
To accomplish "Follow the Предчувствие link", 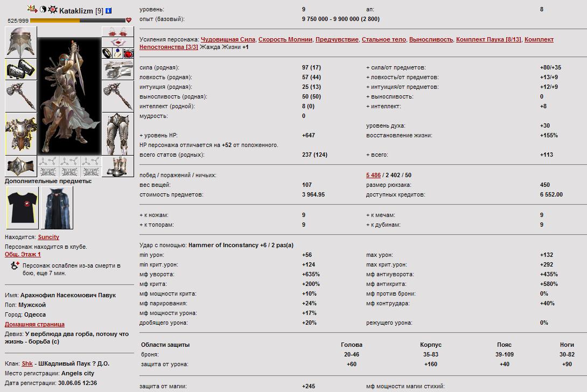I will [337, 39].
